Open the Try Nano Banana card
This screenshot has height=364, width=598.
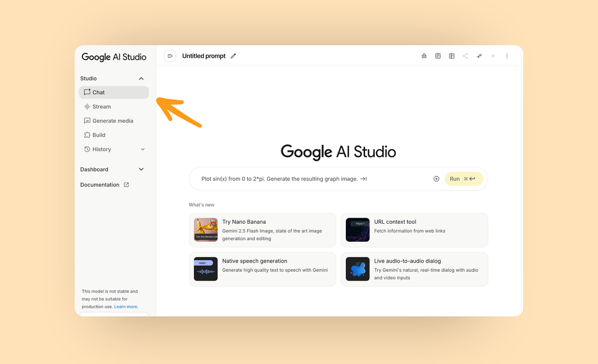262,230
